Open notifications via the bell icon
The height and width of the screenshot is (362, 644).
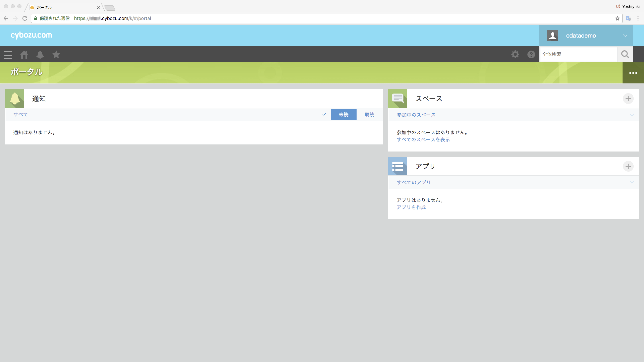40,54
